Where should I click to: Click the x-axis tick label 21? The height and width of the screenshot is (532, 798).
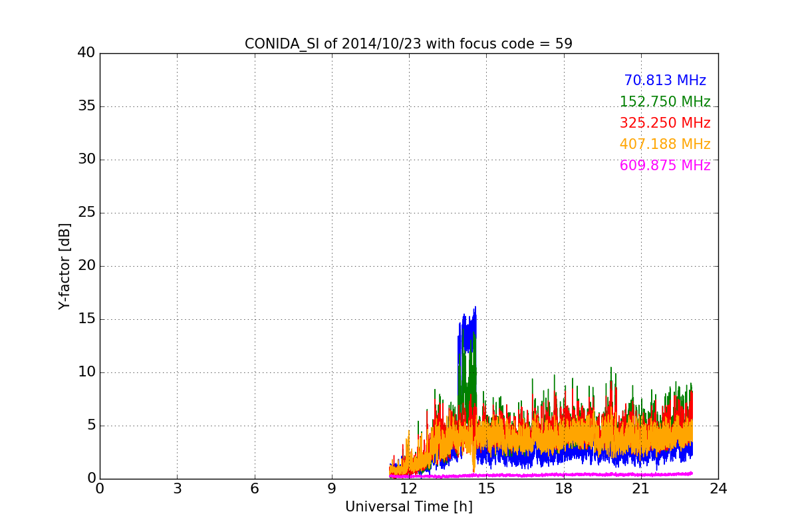coord(641,489)
